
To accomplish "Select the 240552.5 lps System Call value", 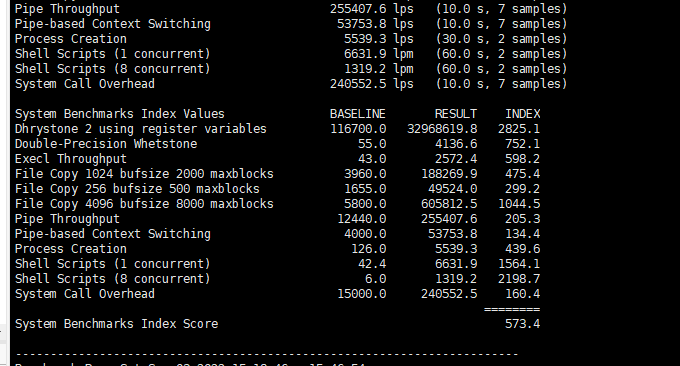I will 372,84.
